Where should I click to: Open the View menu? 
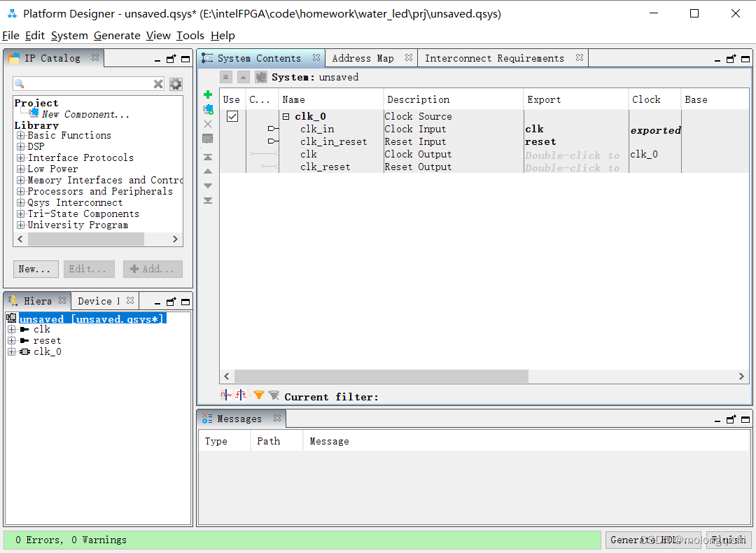coord(159,36)
